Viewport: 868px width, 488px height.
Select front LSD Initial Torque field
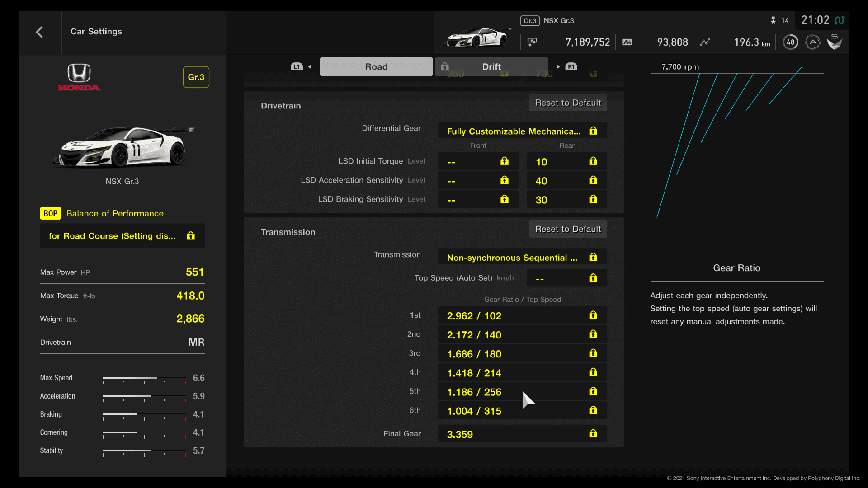tap(478, 161)
